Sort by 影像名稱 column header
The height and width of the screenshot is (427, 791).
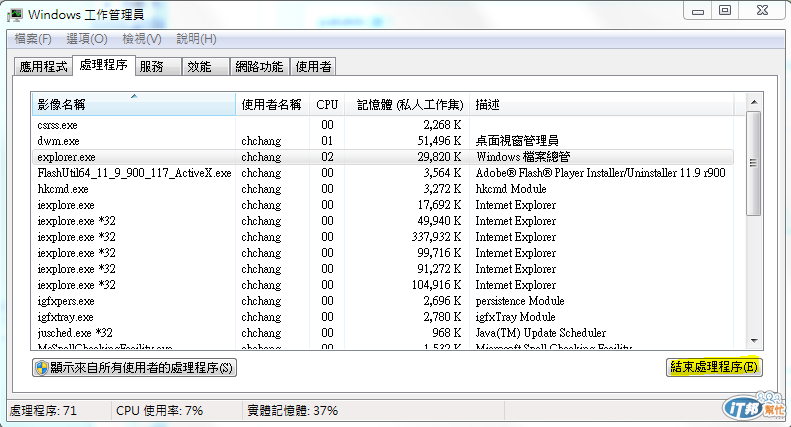(x=133, y=104)
